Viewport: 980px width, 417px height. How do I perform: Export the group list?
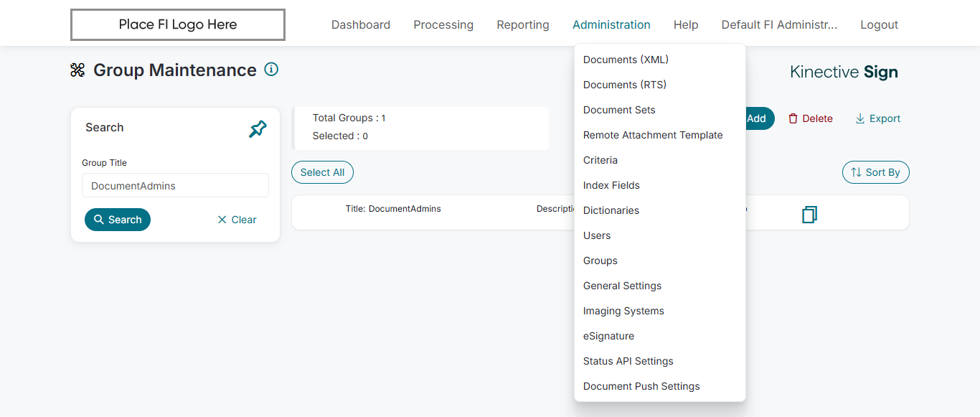tap(877, 118)
